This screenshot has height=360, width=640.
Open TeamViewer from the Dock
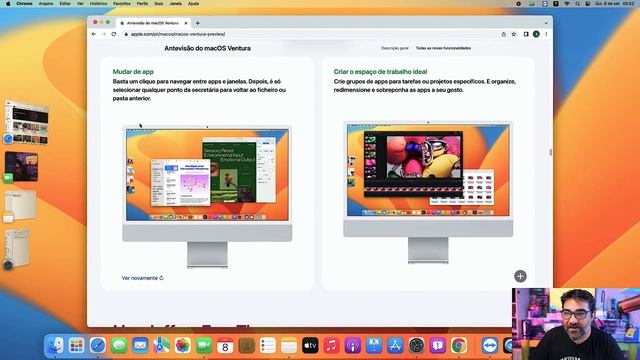pyautogui.click(x=489, y=346)
